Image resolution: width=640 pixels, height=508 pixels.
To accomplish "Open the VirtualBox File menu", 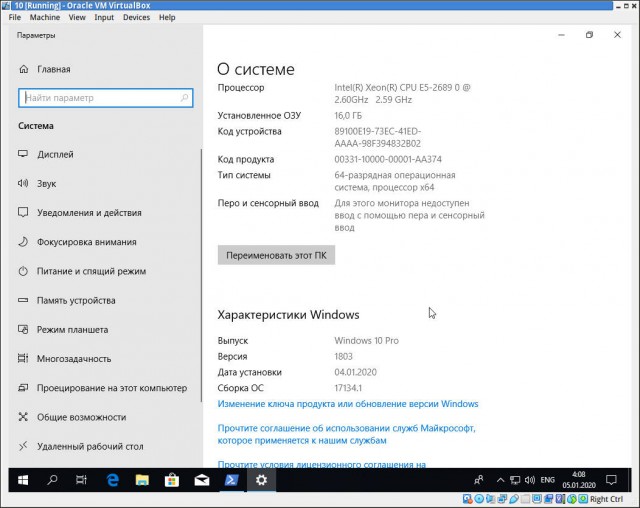I will pos(15,18).
